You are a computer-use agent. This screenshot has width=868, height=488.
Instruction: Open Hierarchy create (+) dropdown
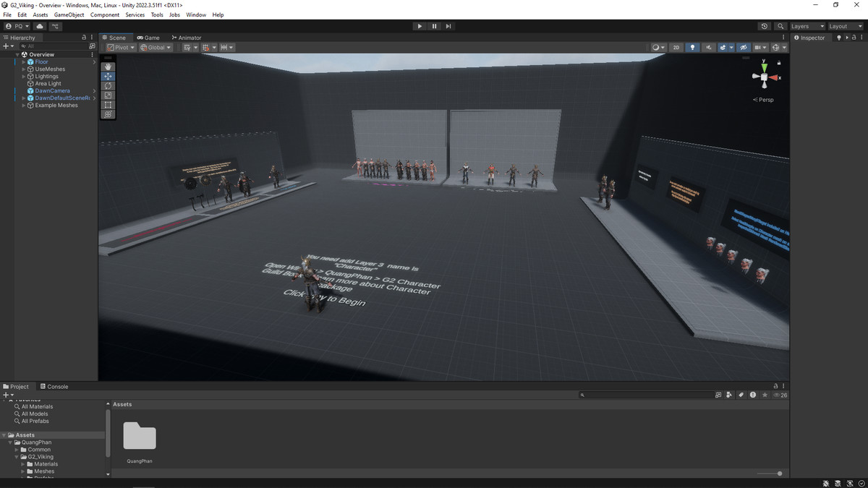click(x=8, y=46)
